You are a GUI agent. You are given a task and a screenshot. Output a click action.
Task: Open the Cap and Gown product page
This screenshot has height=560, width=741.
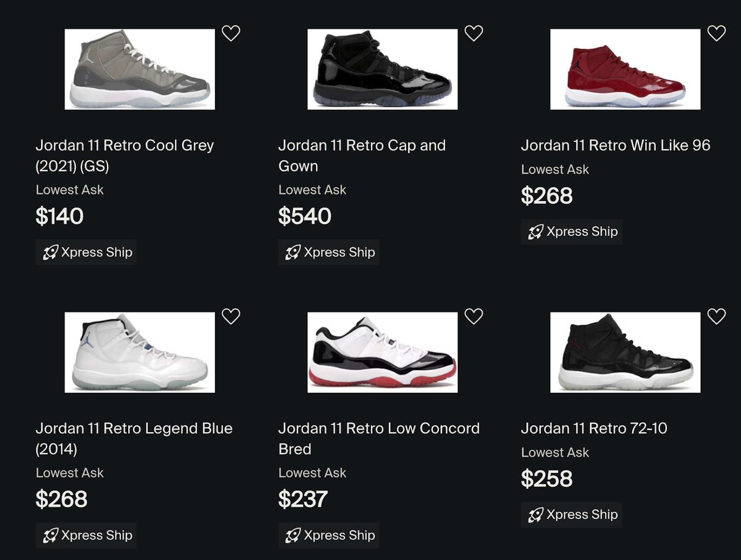[x=362, y=155]
